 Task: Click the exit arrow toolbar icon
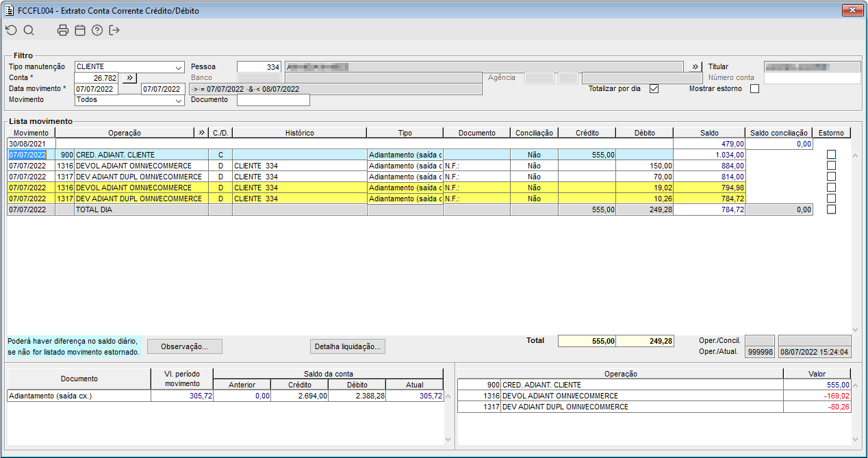coord(114,30)
